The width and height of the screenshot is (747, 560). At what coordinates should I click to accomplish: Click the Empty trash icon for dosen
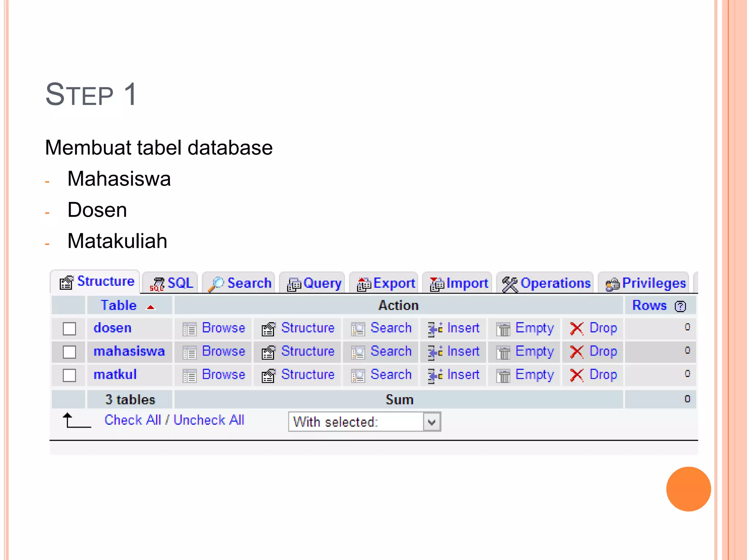(503, 329)
